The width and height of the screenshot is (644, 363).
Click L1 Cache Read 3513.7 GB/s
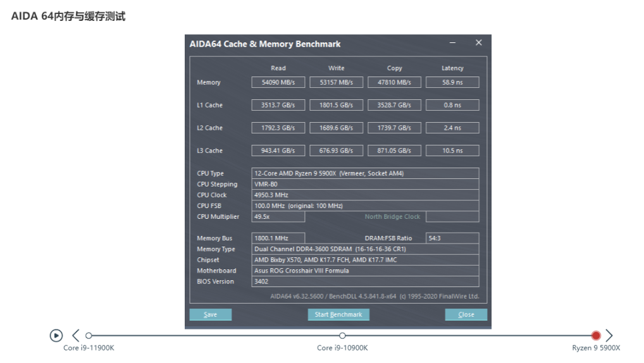coord(278,105)
